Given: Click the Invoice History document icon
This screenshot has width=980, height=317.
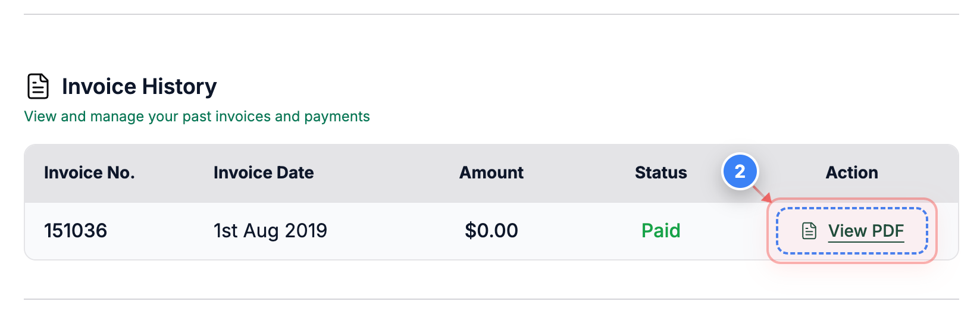Looking at the screenshot, I should 38,86.
